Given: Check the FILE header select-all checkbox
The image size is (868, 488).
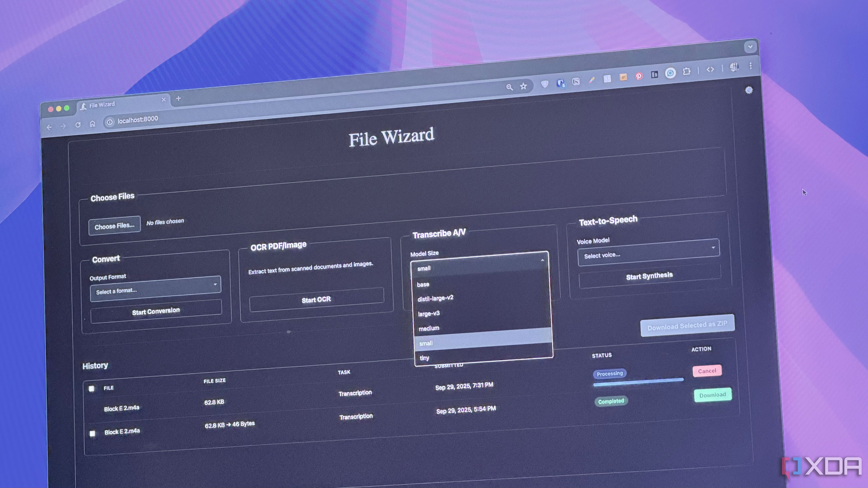Looking at the screenshot, I should point(92,389).
